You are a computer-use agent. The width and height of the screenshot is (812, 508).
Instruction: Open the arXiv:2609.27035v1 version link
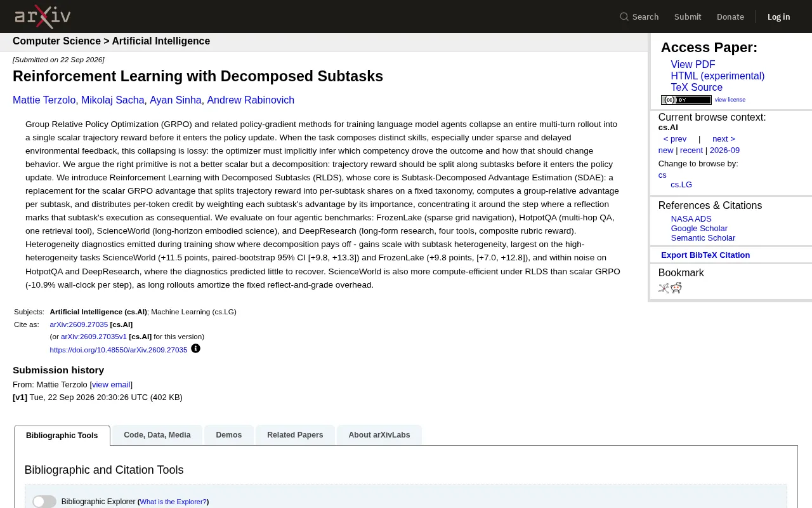[x=94, y=337]
